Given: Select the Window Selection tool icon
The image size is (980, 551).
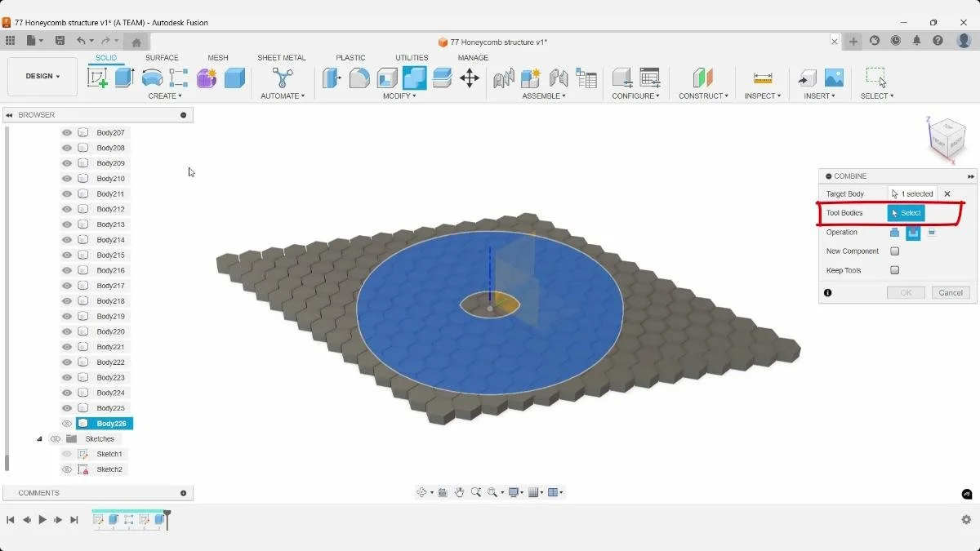Looking at the screenshot, I should (x=876, y=78).
